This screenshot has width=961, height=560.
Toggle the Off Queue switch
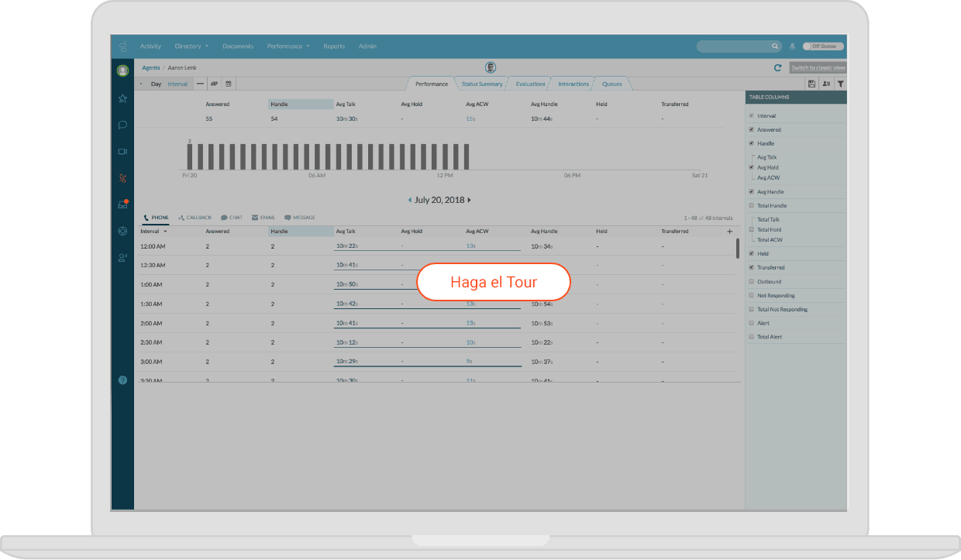coord(822,46)
